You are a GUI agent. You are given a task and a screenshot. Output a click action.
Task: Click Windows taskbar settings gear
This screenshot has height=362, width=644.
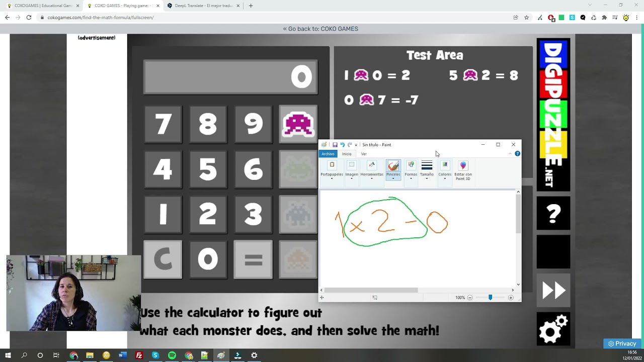coord(254,355)
